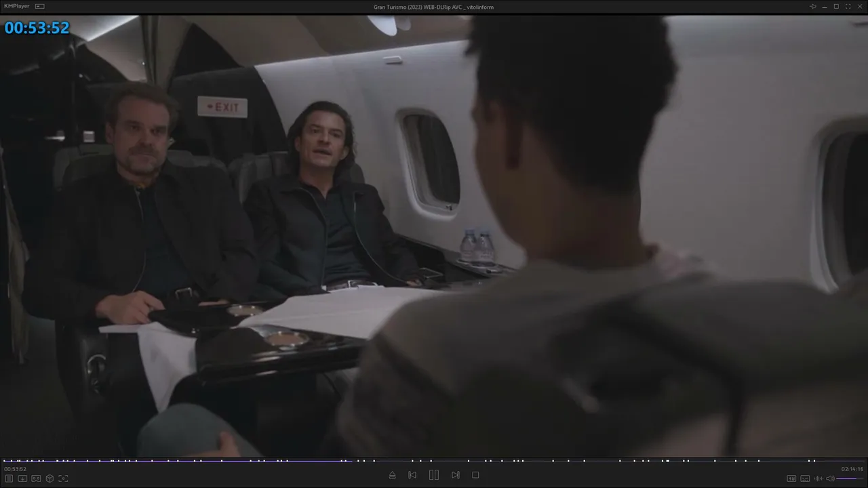Capture the current frame with screenshot icon
The image size is (868, 488).
click(x=63, y=479)
